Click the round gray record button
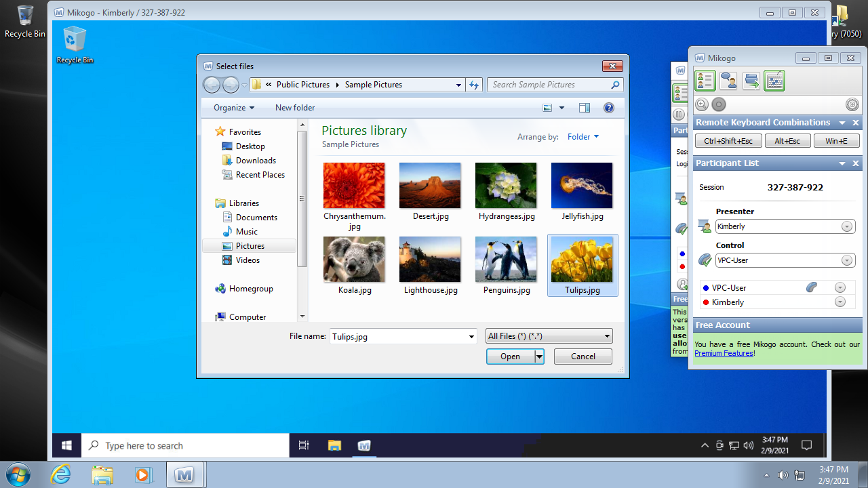This screenshot has width=868, height=488. point(719,104)
